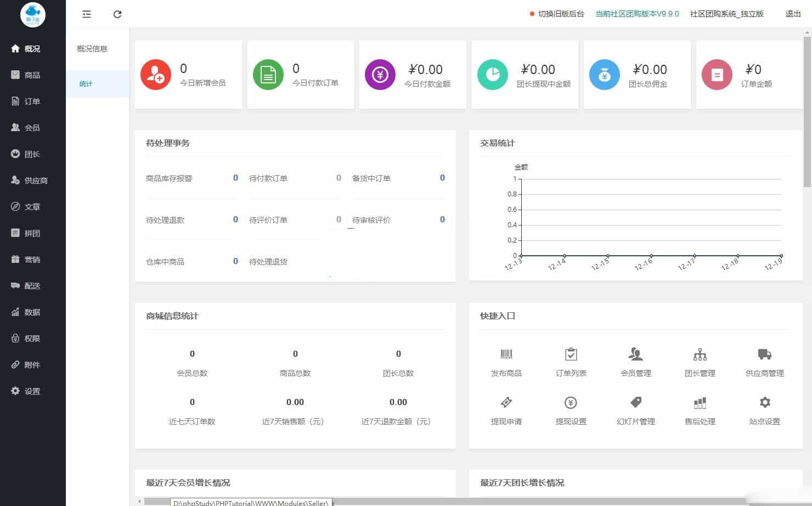The width and height of the screenshot is (812, 506).
Task: Select the 订单 (Orders) sidebar icon
Action: 31,101
